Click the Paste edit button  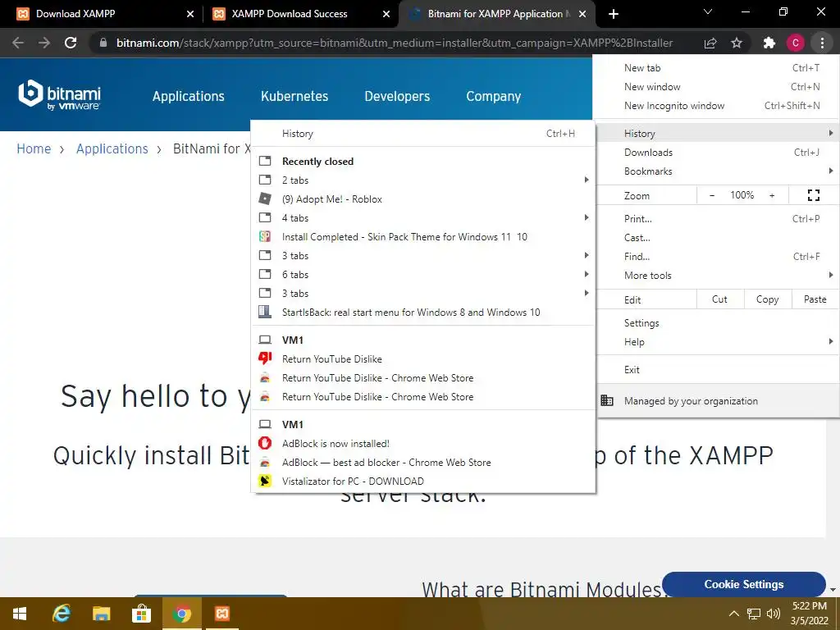tap(815, 299)
